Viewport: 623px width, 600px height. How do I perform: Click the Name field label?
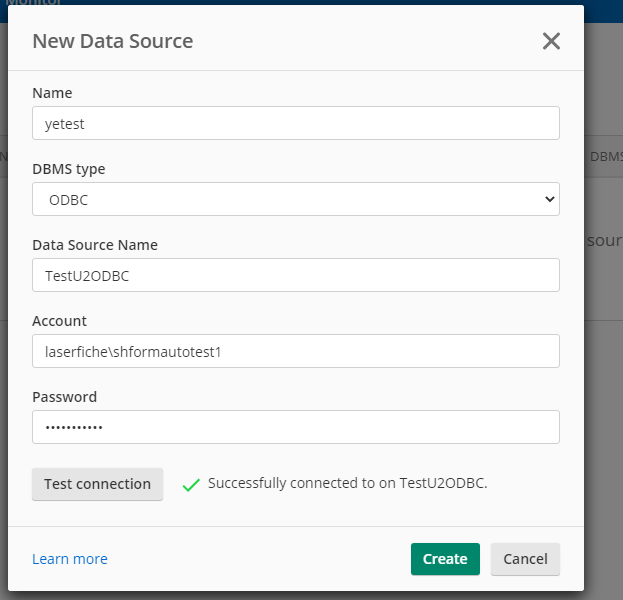coord(52,93)
